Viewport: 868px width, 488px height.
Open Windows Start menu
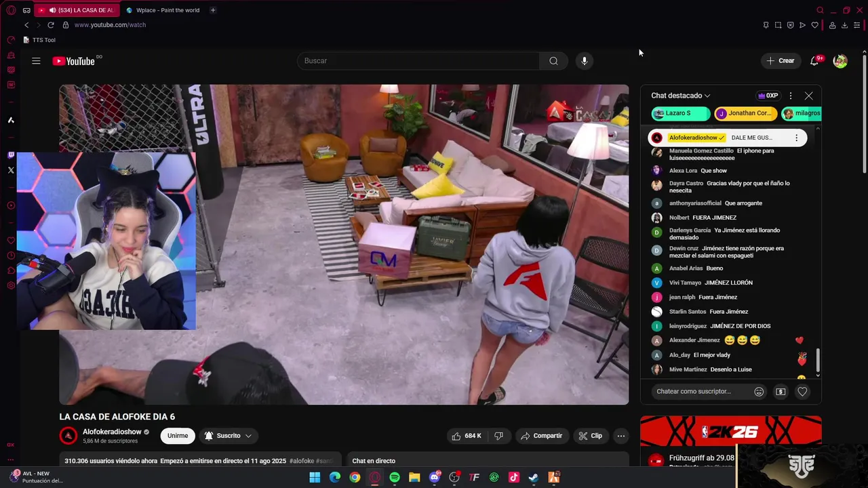(x=315, y=477)
